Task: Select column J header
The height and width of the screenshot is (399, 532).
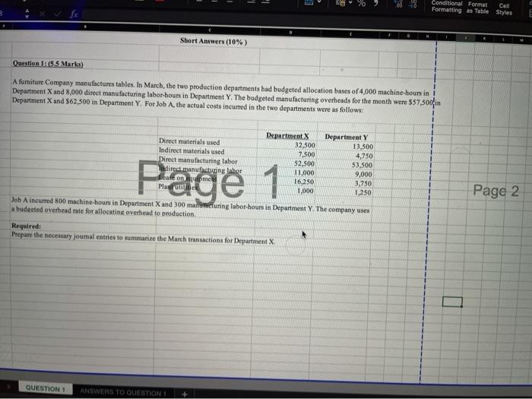Action: point(465,38)
